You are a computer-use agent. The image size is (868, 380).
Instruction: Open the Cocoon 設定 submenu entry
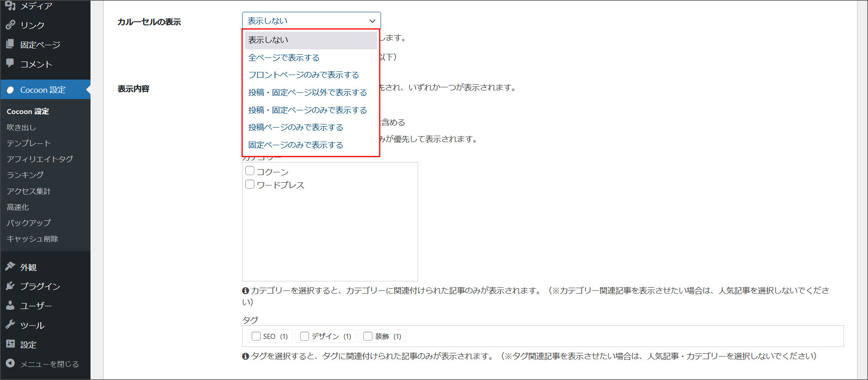click(x=28, y=111)
